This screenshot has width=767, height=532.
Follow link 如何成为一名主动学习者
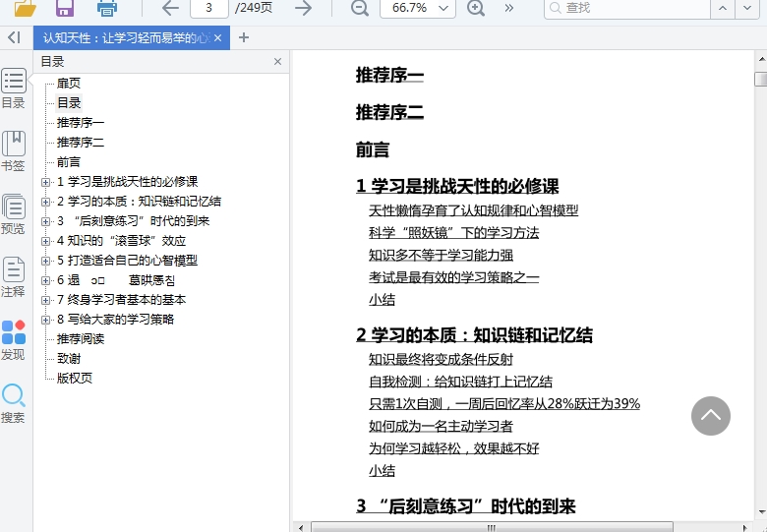click(441, 427)
